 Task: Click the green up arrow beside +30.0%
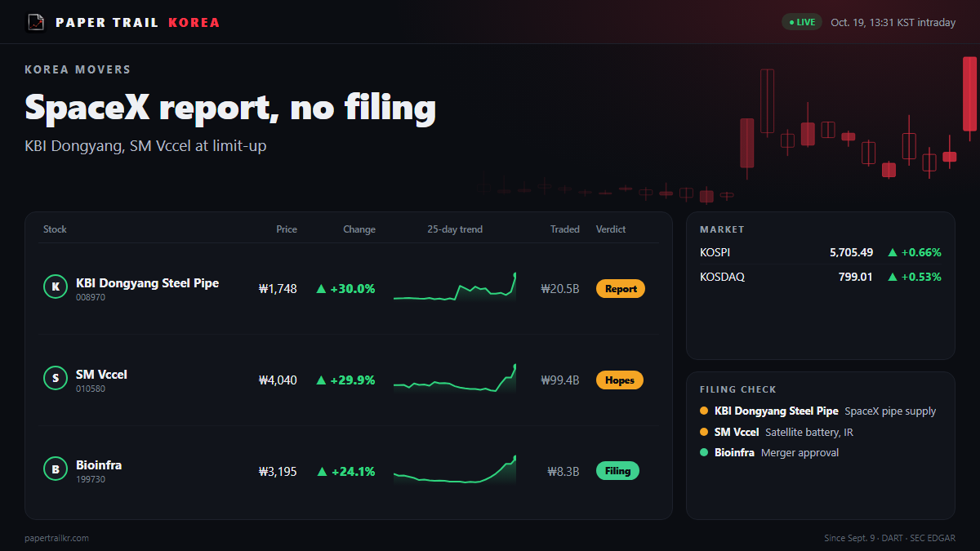click(321, 289)
